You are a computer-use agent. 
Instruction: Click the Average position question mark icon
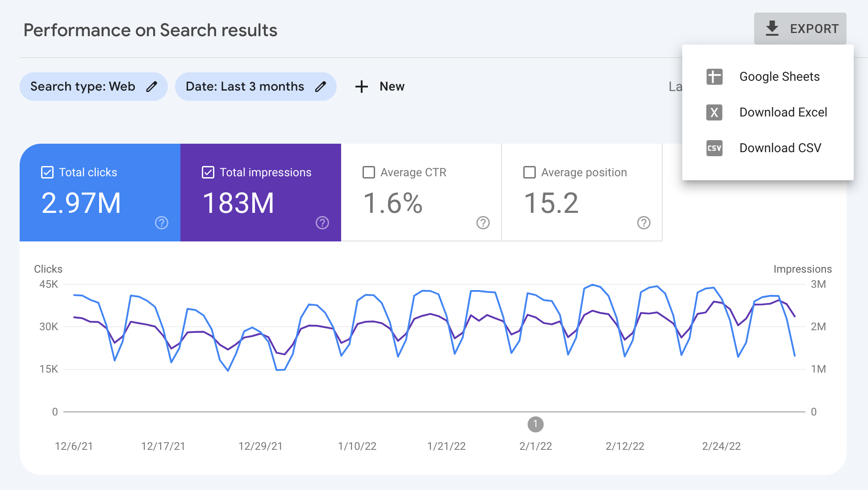click(x=643, y=223)
